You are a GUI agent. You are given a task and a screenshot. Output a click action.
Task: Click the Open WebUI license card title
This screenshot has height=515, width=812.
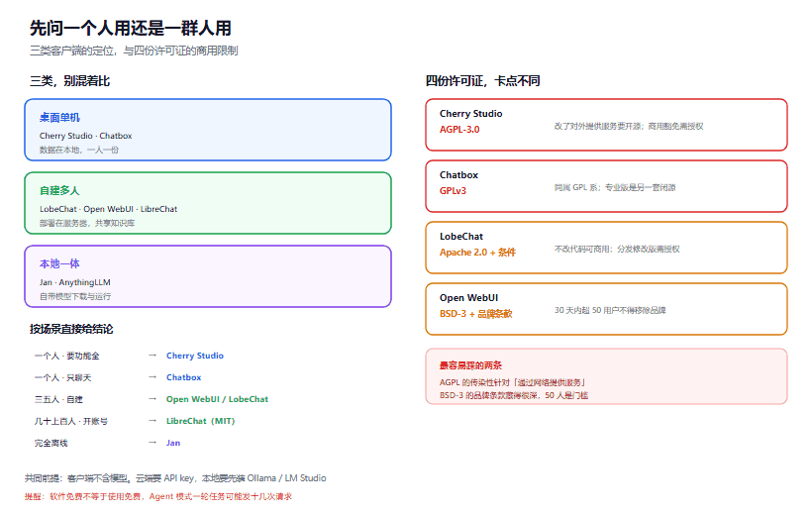click(x=468, y=298)
